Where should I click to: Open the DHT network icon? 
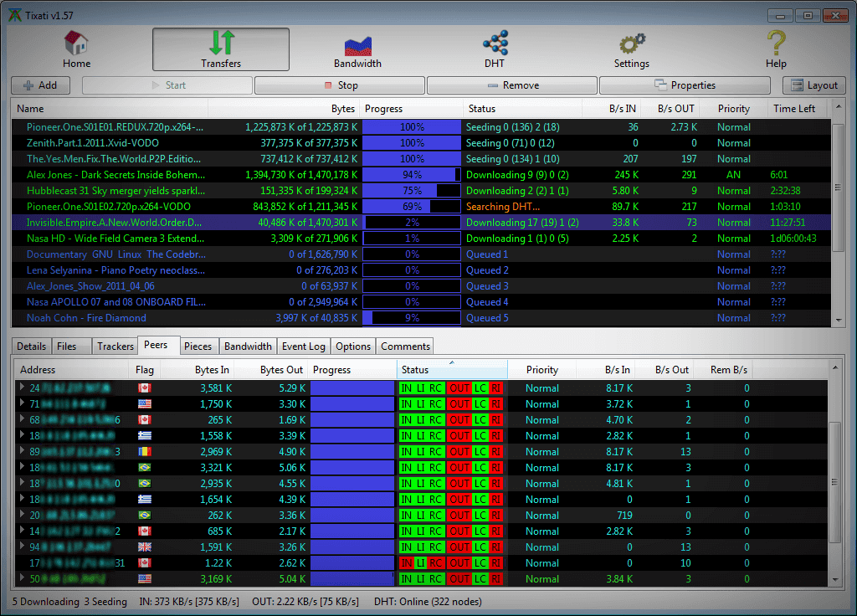pos(495,43)
